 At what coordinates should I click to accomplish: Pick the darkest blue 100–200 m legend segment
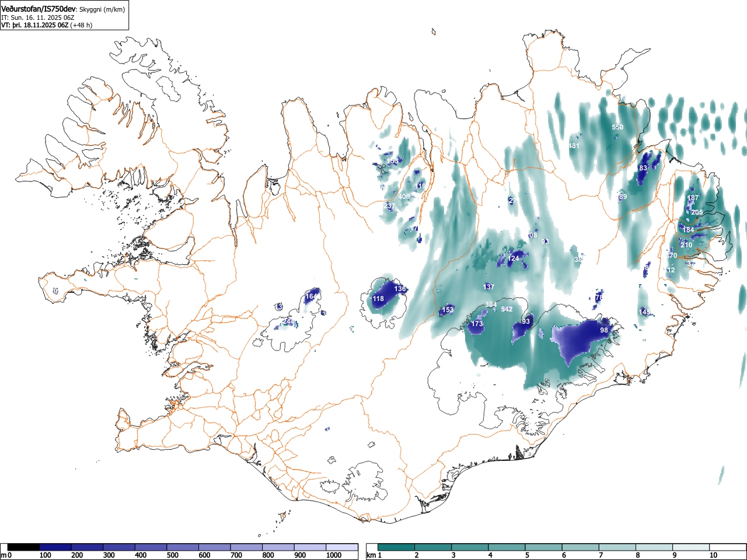(55, 547)
